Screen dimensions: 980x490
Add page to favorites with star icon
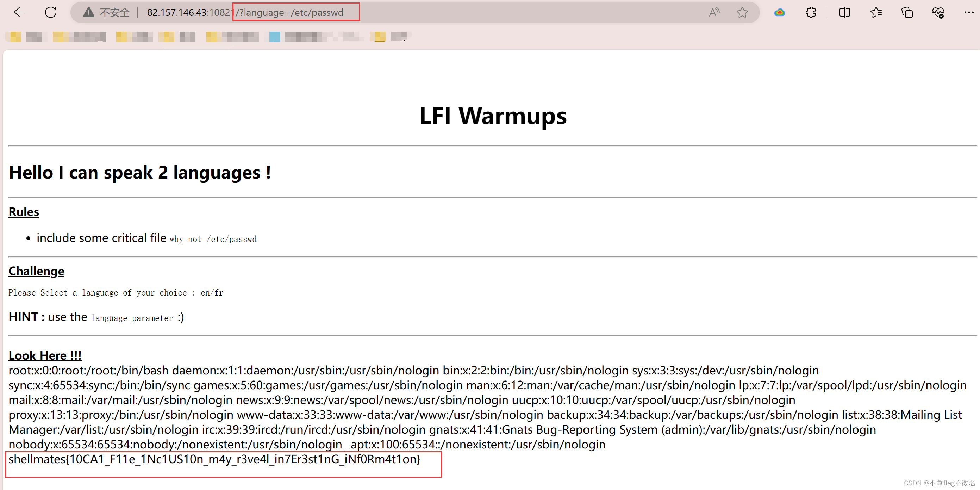742,12
